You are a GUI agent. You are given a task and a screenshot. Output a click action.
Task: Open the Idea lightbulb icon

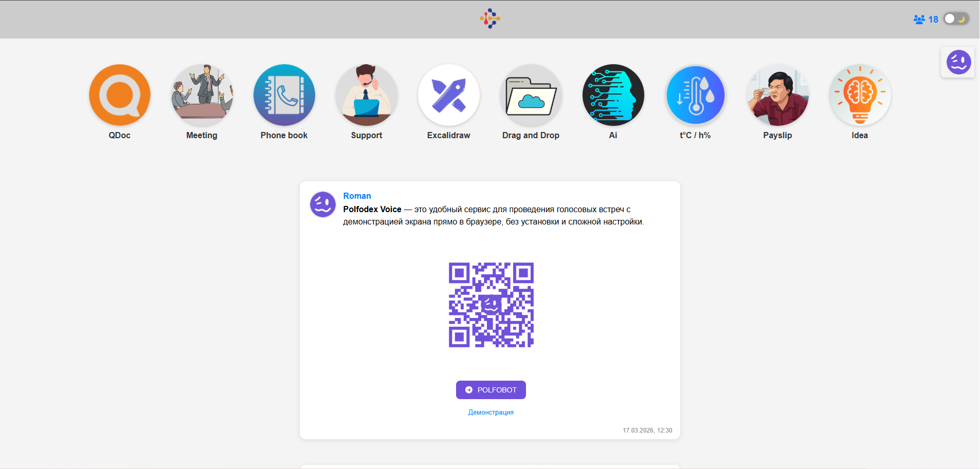tap(860, 95)
